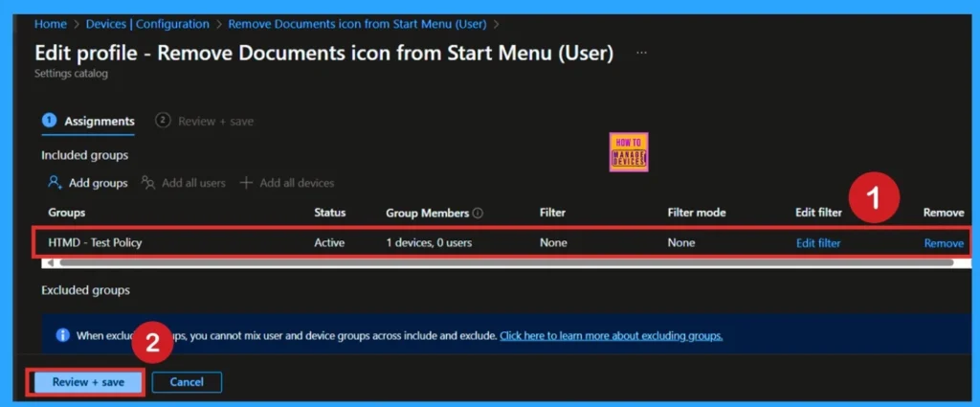Click the Add groups person icon
Image resolution: width=980 pixels, height=407 pixels.
click(55, 183)
